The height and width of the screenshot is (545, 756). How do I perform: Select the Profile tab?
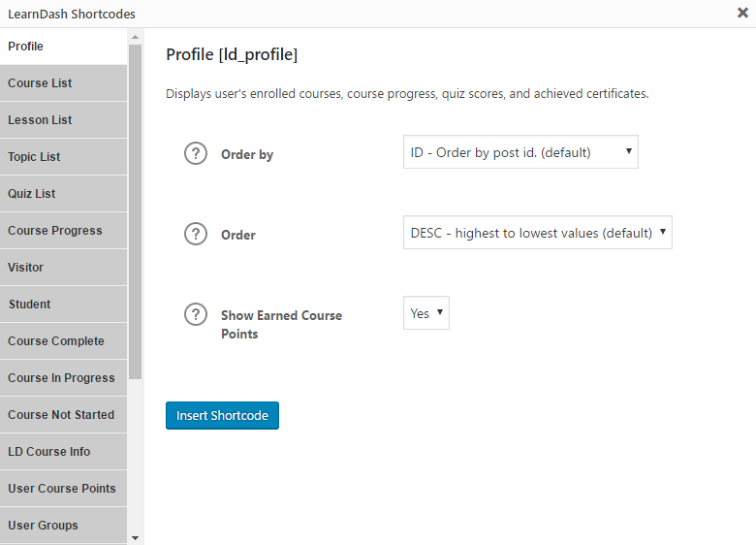click(x=63, y=47)
